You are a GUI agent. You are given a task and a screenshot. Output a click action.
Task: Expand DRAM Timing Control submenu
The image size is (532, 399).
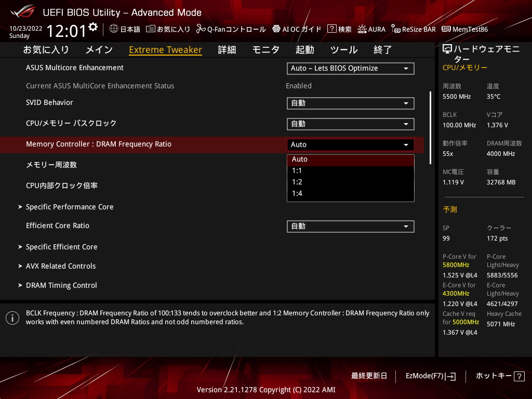61,285
